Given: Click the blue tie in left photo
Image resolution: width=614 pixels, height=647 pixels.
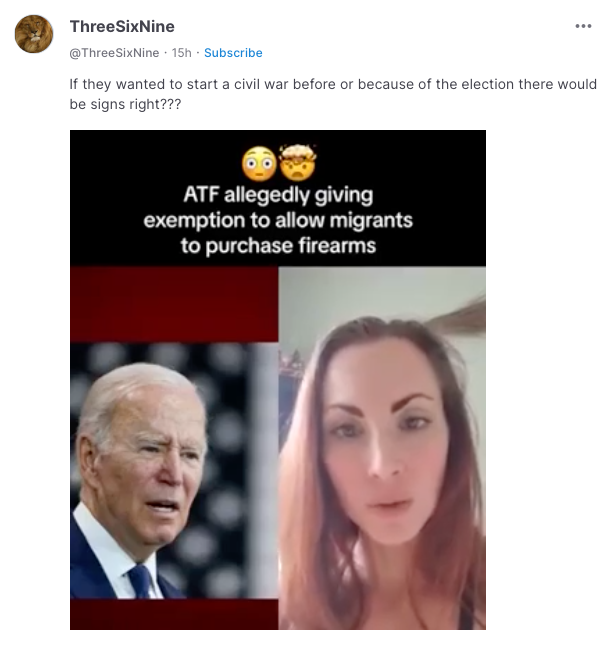Looking at the screenshot, I should [142, 581].
